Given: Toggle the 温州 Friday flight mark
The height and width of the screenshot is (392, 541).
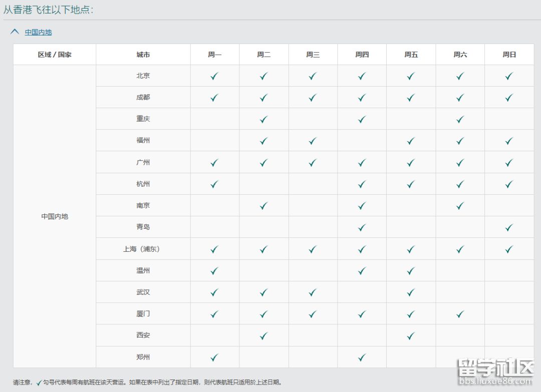Looking at the screenshot, I should 411,270.
